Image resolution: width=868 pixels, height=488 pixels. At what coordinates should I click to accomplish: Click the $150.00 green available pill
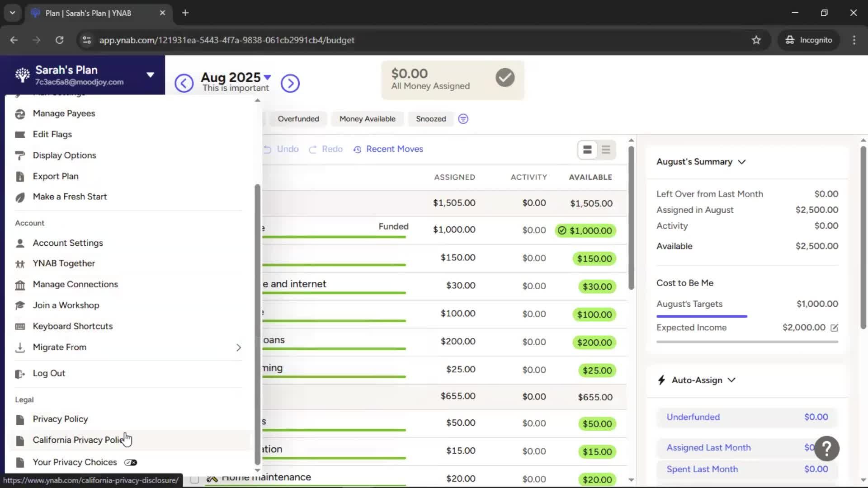pyautogui.click(x=594, y=259)
